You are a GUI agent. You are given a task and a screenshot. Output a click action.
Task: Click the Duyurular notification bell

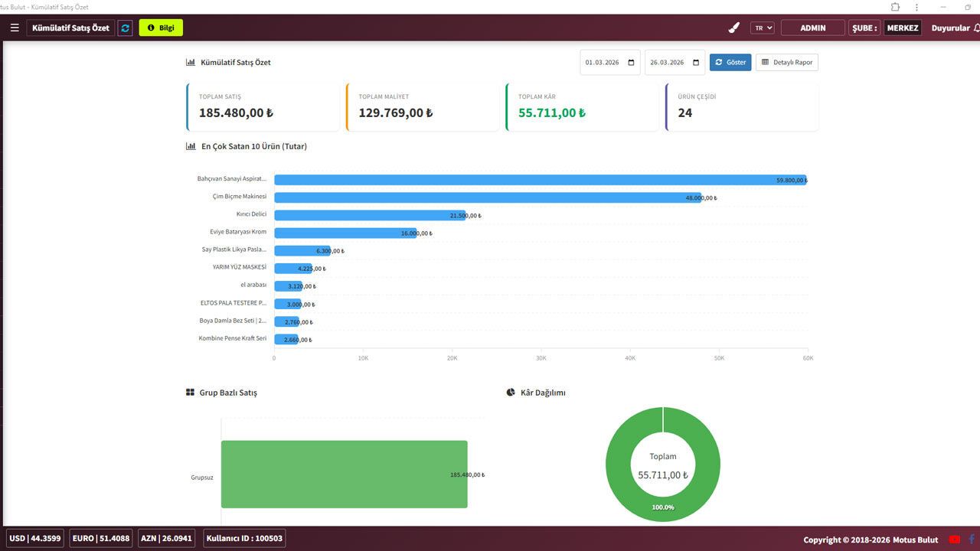(976, 28)
